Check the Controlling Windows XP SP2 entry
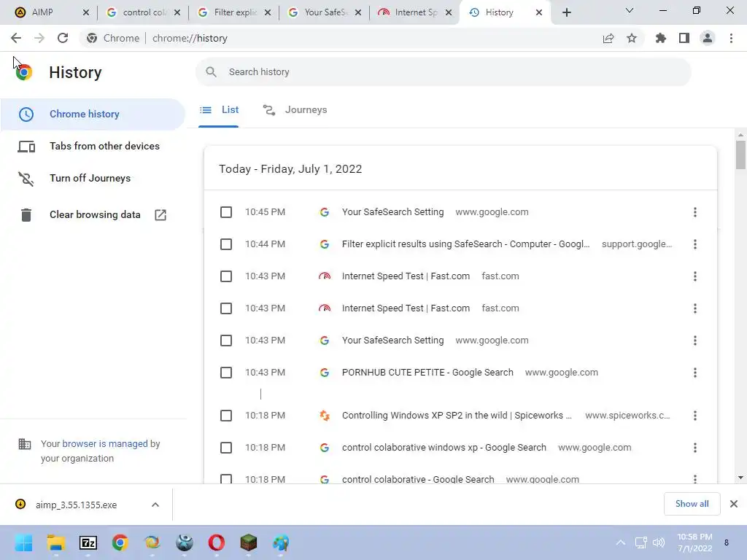747x560 pixels. pos(226,416)
